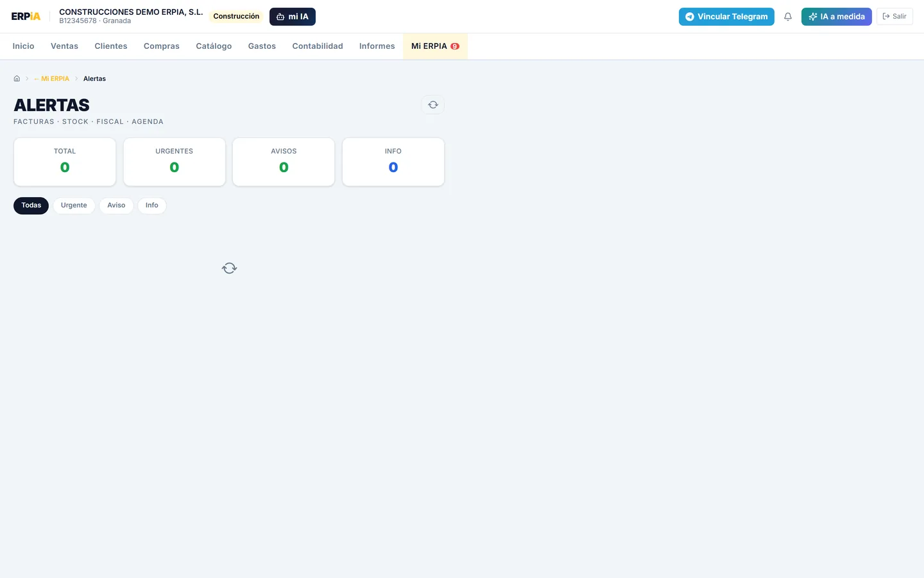This screenshot has height=578, width=924.
Task: Click the Construcción sector tag
Action: [x=236, y=17]
